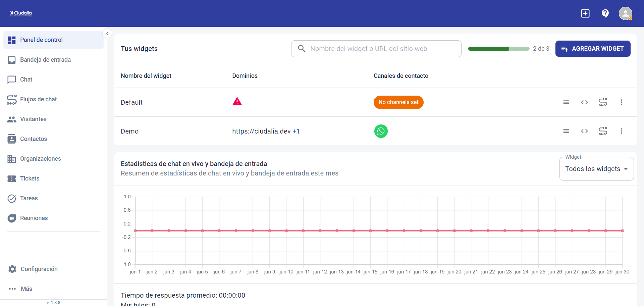This screenshot has width=644, height=306.
Task: Click the AGREGAR WIDGET button
Action: coord(593,49)
